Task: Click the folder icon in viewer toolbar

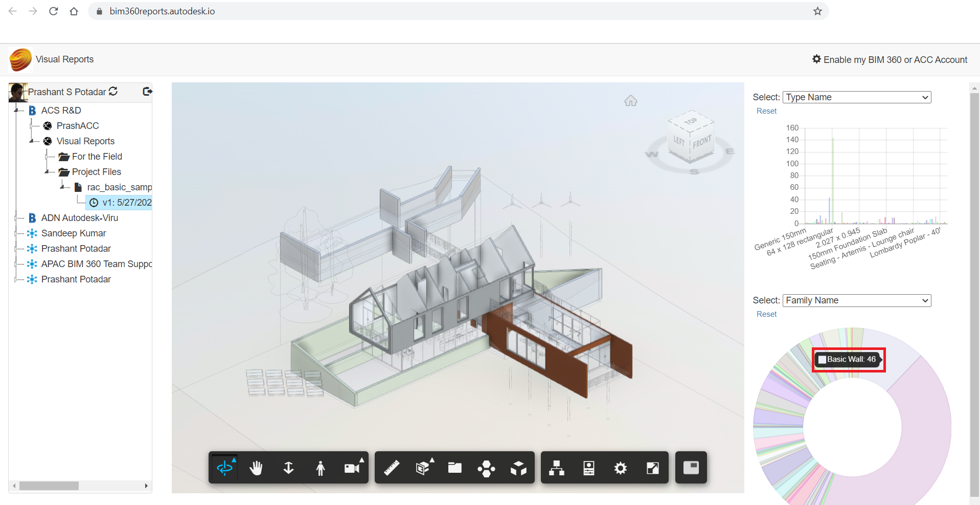Action: tap(455, 468)
